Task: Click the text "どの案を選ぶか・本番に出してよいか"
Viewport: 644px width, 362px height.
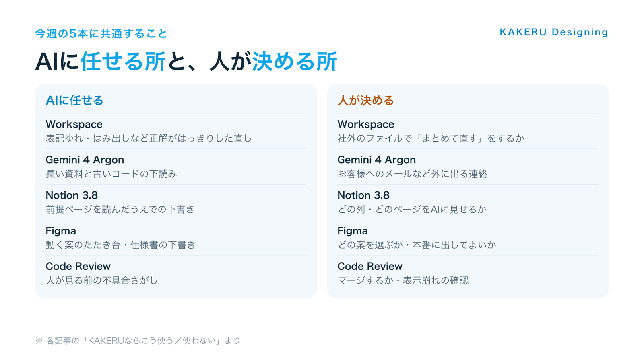Action: point(417,245)
